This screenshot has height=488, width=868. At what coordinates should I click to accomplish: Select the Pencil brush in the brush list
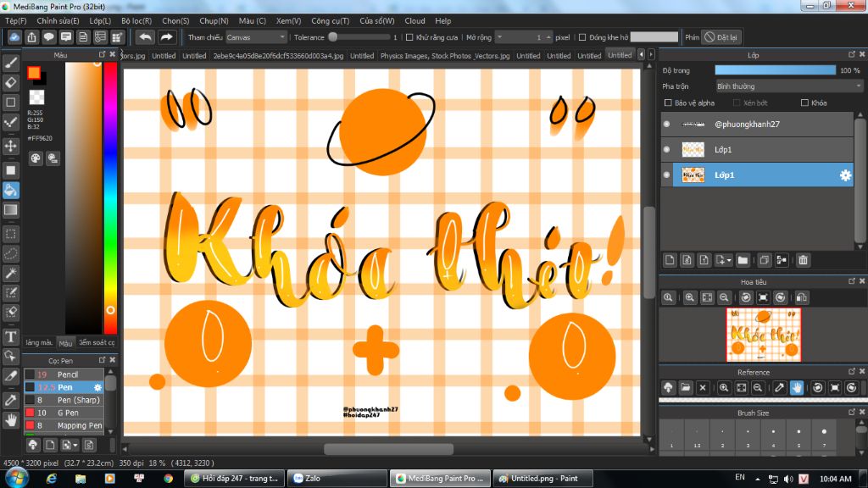tap(64, 374)
